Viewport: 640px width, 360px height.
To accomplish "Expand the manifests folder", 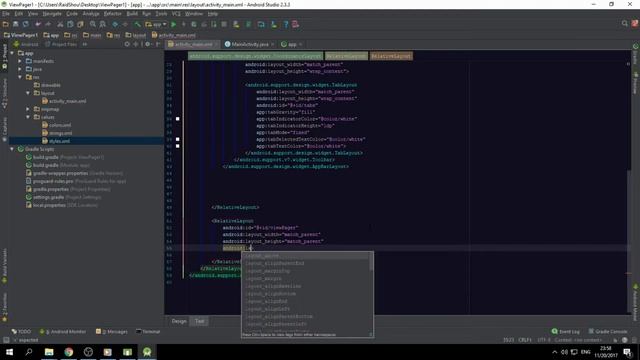I will tap(20, 61).
